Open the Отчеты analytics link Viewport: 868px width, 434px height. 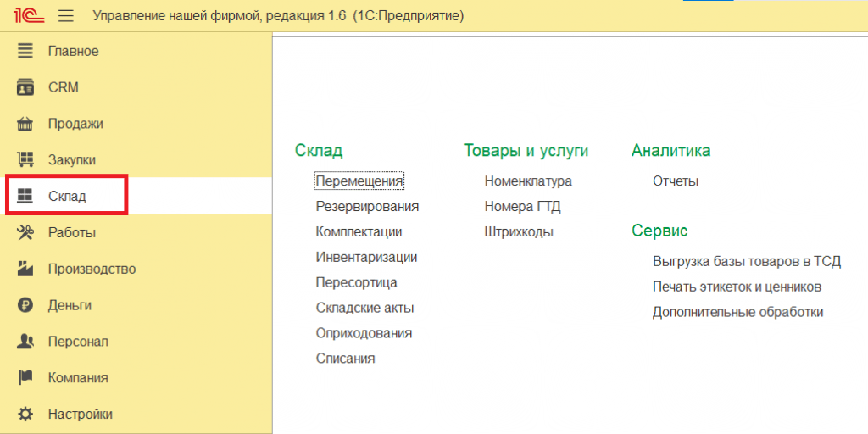[x=676, y=181]
